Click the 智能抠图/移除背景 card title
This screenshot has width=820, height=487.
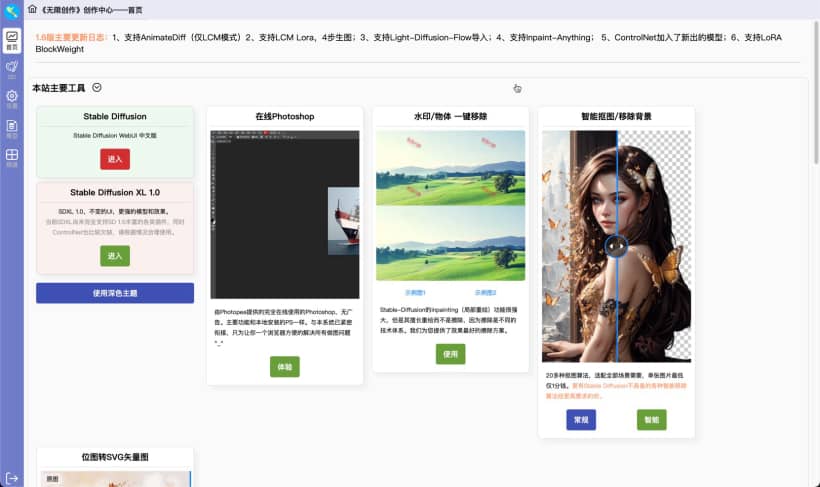tap(616, 116)
